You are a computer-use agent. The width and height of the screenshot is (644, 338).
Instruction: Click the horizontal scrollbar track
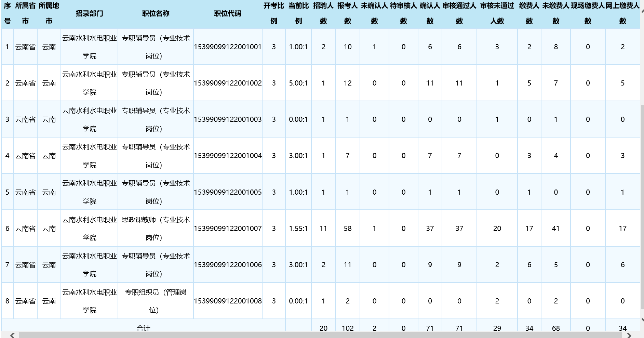[x=320, y=335]
